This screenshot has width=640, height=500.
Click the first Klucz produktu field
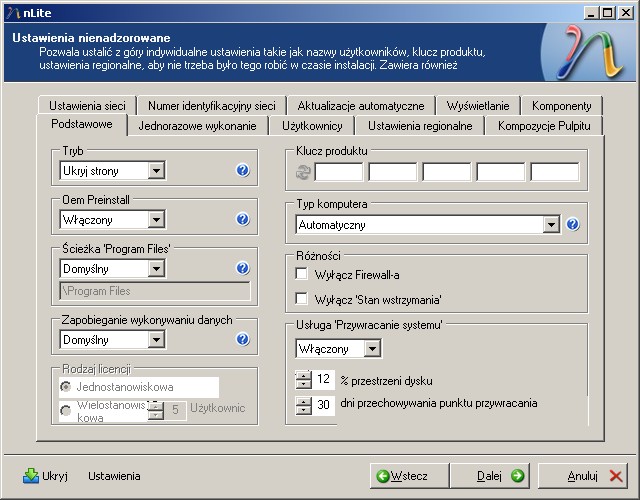339,172
